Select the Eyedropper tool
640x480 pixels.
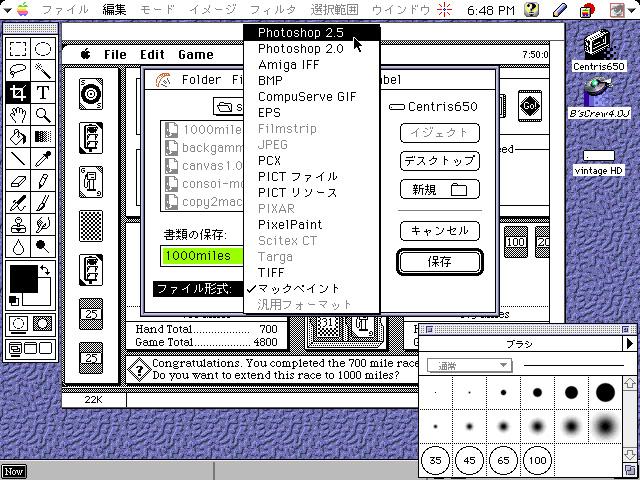coord(42,159)
